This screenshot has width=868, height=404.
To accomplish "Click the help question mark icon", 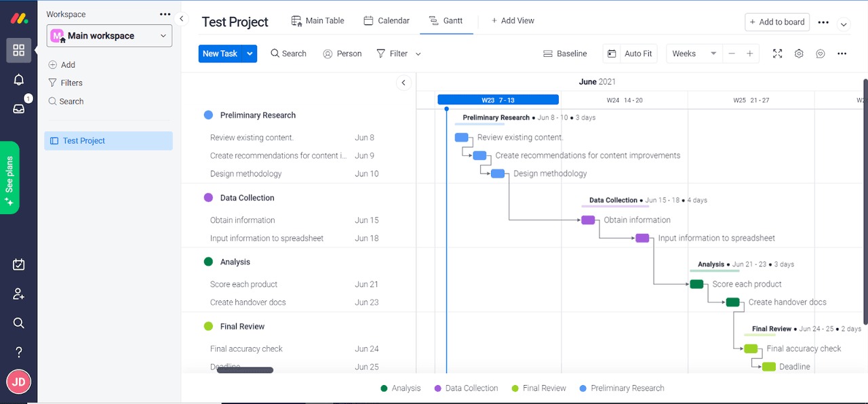I will (18, 352).
